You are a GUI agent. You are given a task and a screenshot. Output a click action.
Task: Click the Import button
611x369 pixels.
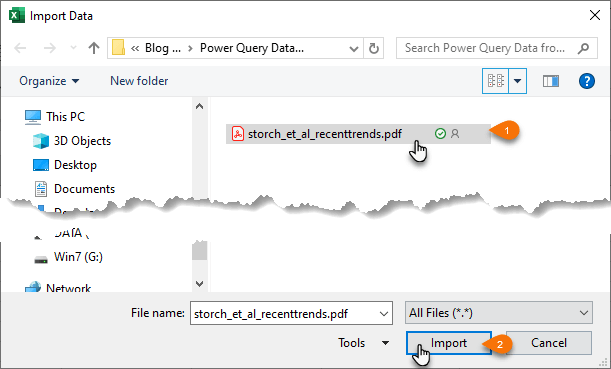coord(449,343)
